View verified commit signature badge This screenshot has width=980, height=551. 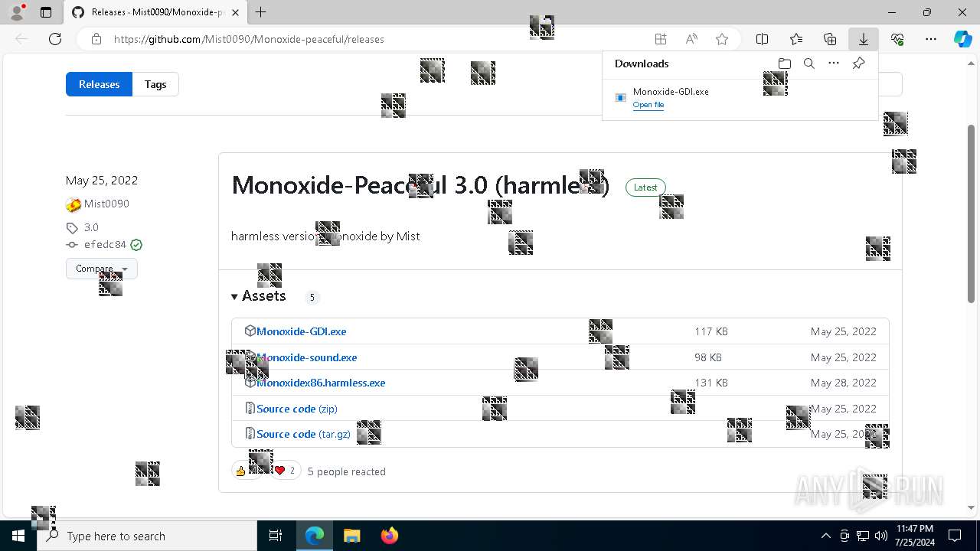click(136, 245)
